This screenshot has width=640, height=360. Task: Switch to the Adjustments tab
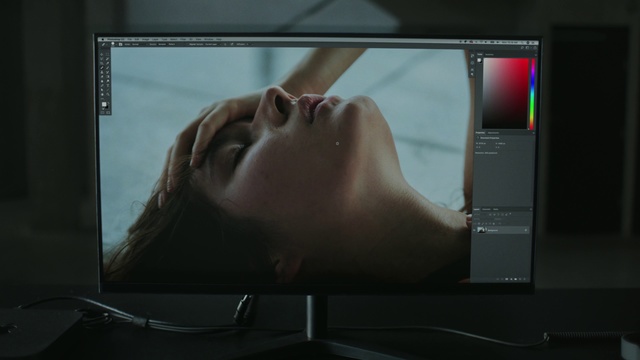[x=493, y=133]
